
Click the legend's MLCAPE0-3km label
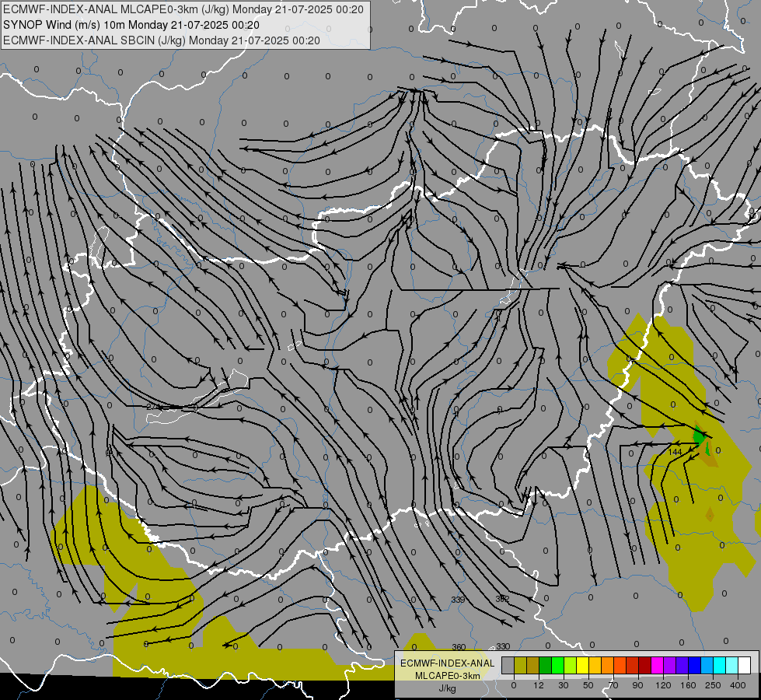coord(448,676)
